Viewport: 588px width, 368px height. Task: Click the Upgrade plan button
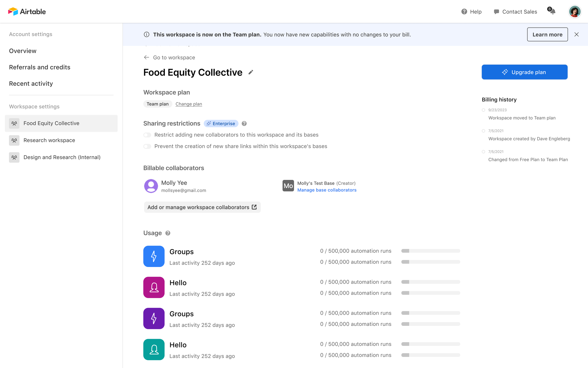pyautogui.click(x=524, y=72)
